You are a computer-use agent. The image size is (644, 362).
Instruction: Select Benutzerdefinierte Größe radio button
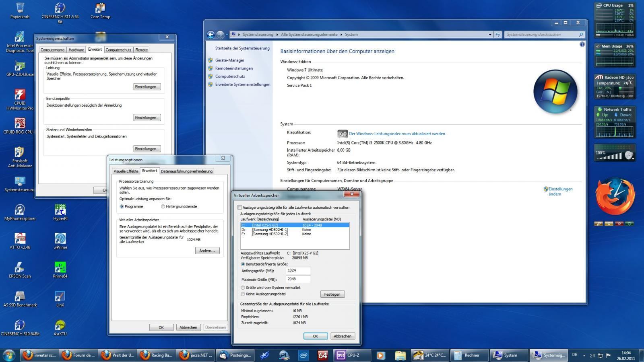pos(243,264)
